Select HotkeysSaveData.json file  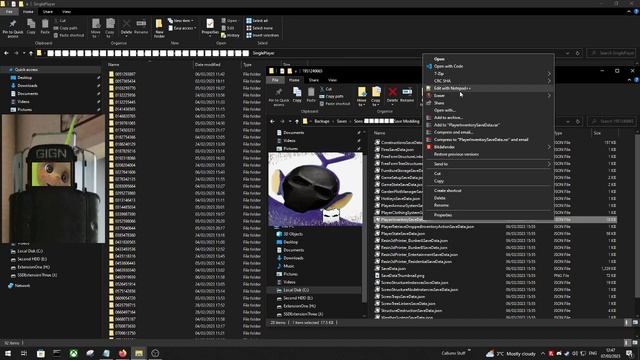click(400, 198)
